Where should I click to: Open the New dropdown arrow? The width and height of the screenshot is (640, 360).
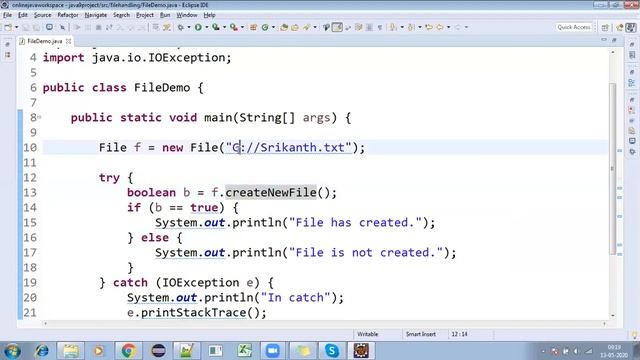(x=17, y=27)
